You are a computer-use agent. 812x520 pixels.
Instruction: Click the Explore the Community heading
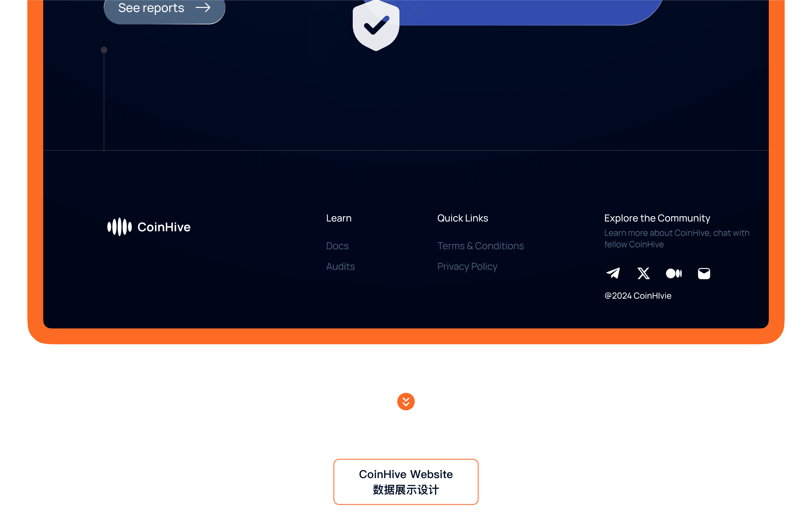pos(657,218)
